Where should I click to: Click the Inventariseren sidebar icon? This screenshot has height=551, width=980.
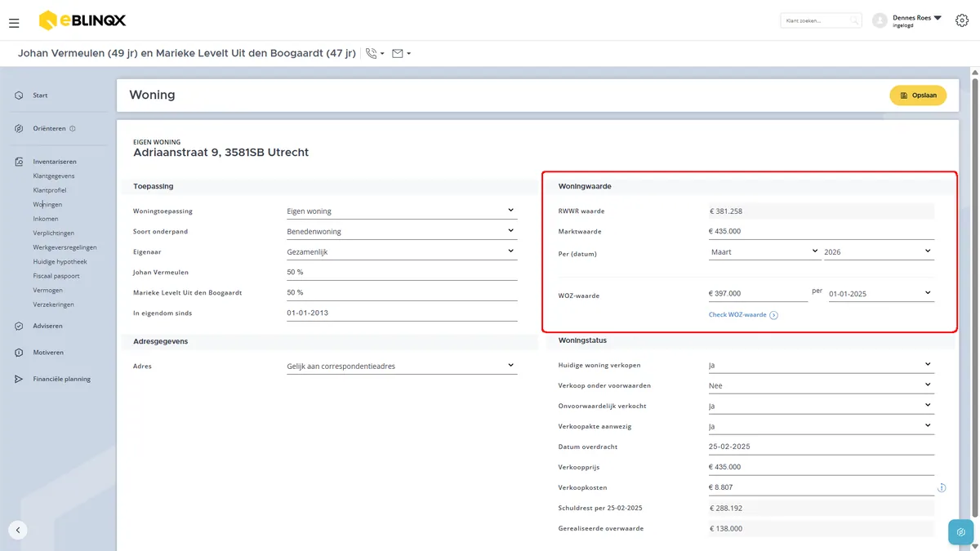coord(19,162)
